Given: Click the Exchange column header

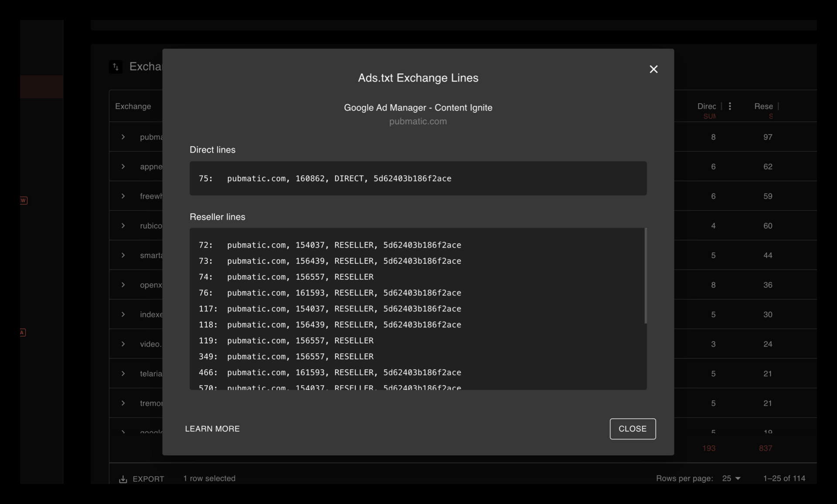Looking at the screenshot, I should click(x=133, y=106).
